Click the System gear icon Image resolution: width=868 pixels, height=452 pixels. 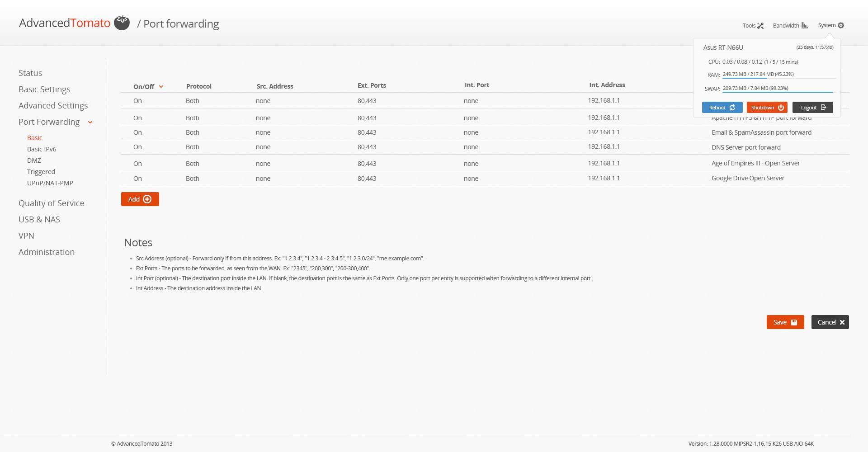coord(841,25)
